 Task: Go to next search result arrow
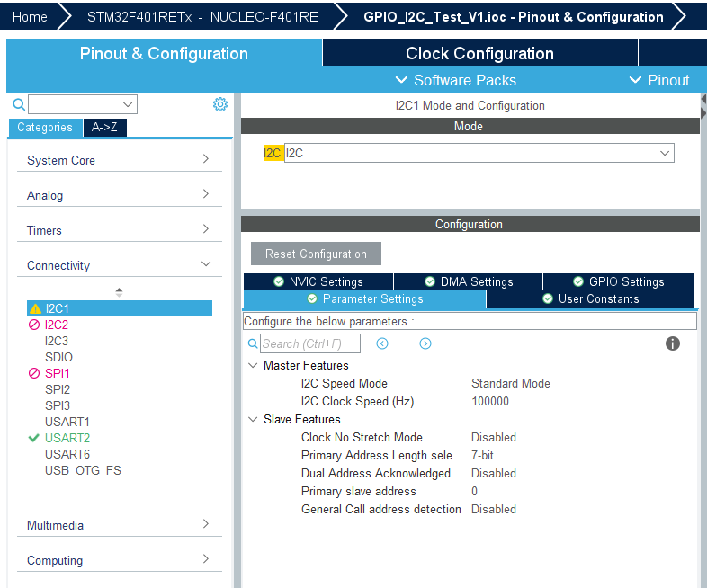pos(425,343)
